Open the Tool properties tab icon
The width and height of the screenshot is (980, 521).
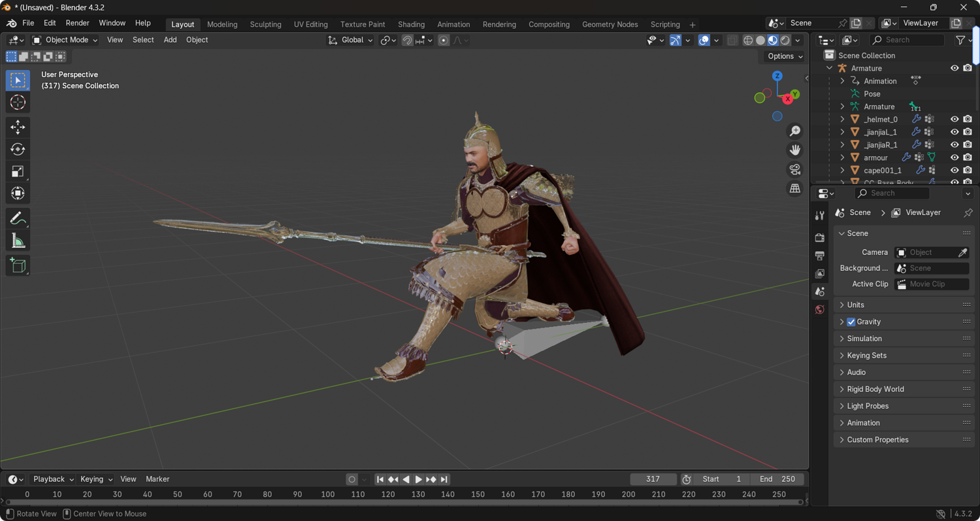[820, 216]
